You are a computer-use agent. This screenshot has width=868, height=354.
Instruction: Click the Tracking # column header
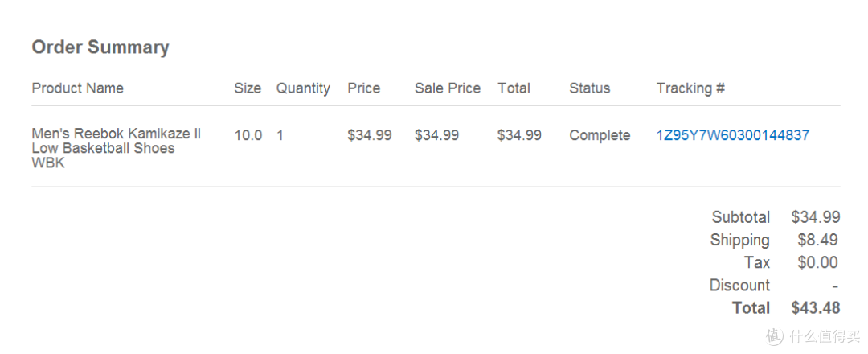(x=690, y=88)
